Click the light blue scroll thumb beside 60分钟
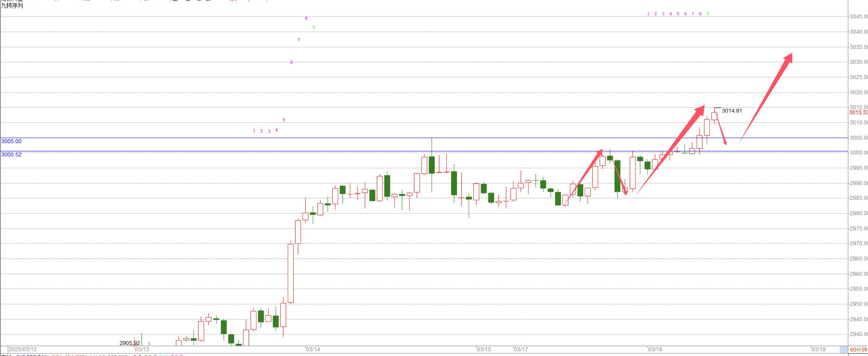 [x=843, y=349]
